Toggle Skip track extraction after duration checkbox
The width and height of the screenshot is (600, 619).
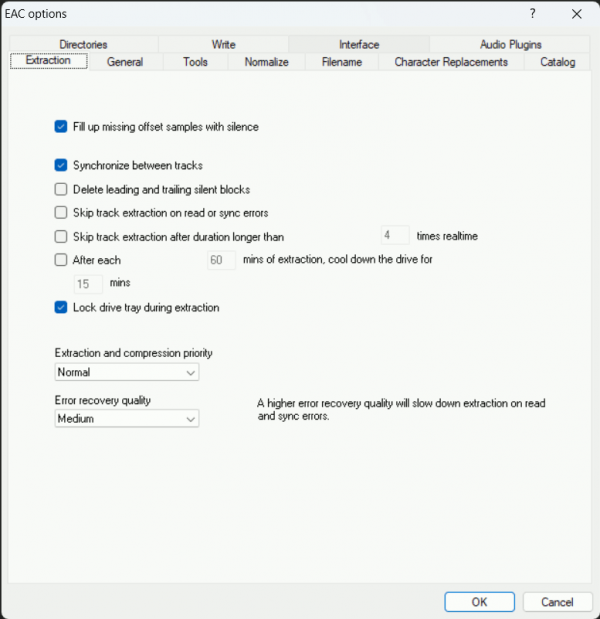click(x=62, y=237)
